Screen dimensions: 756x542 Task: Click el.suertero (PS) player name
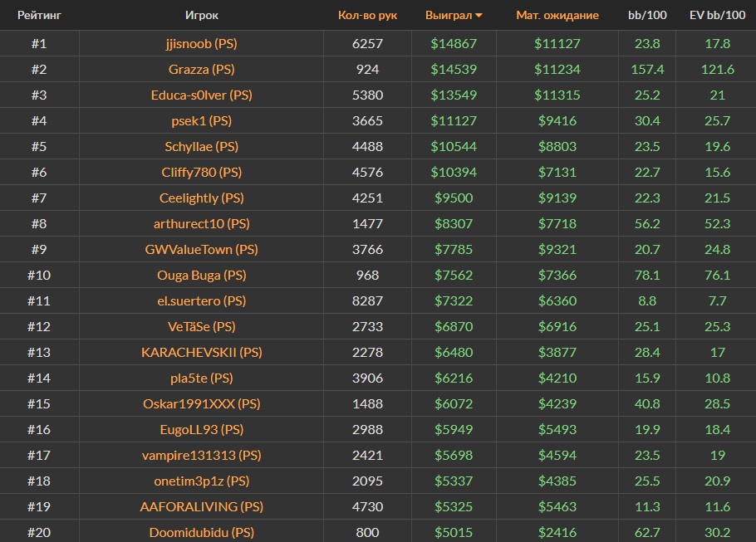pos(202,301)
